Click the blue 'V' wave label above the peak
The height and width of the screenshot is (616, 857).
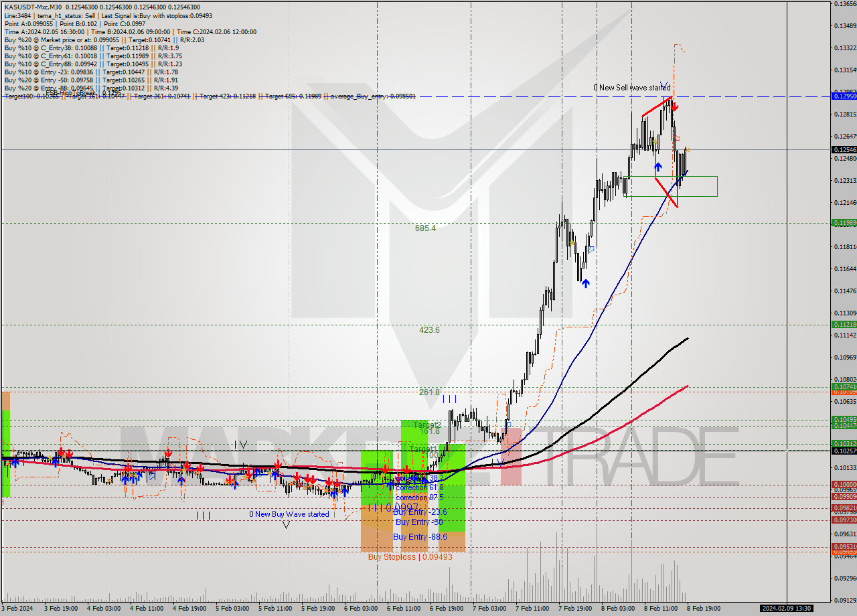pos(663,85)
